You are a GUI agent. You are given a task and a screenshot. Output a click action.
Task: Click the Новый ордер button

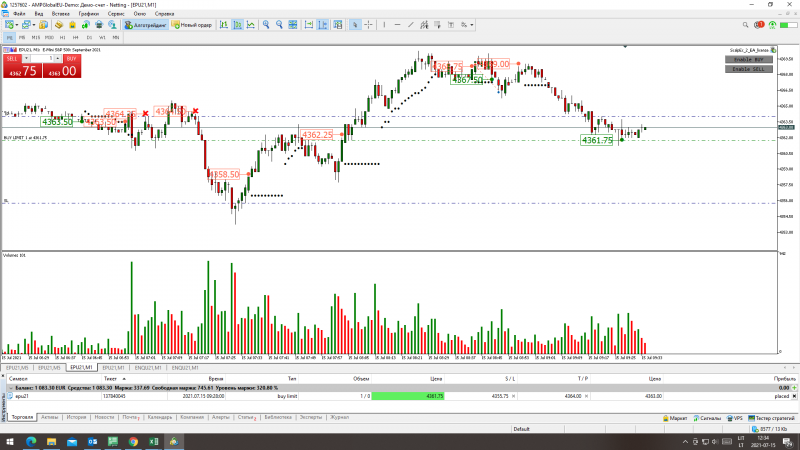pos(192,24)
